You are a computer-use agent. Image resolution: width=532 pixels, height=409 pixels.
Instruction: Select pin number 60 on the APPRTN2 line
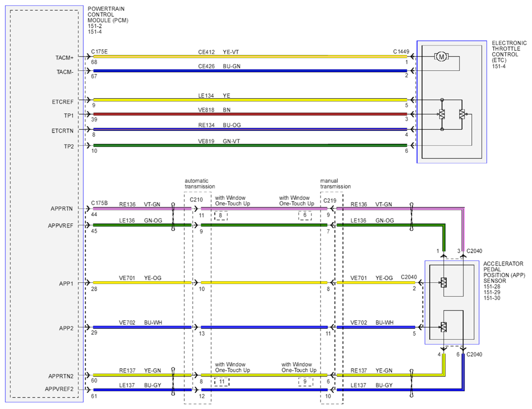point(94,381)
